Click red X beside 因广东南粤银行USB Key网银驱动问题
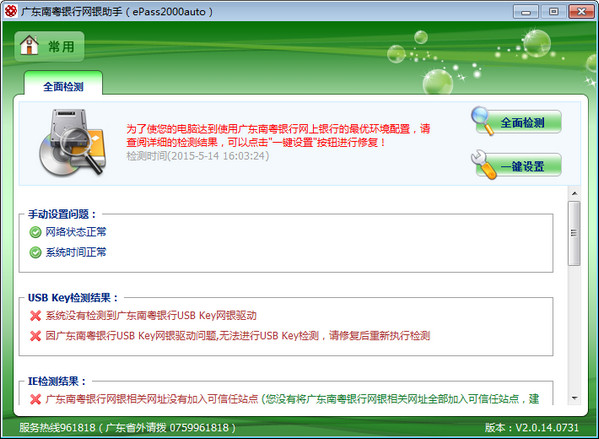 coord(35,336)
